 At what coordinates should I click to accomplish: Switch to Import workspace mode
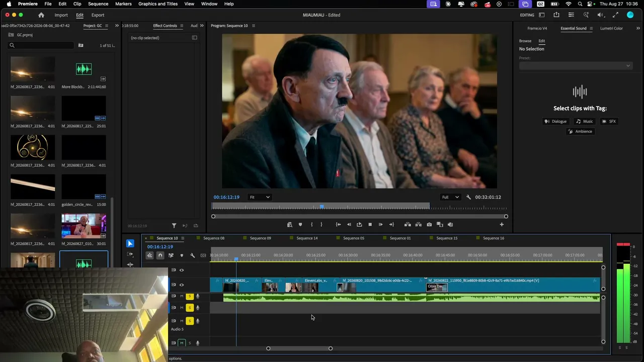pos(61,15)
